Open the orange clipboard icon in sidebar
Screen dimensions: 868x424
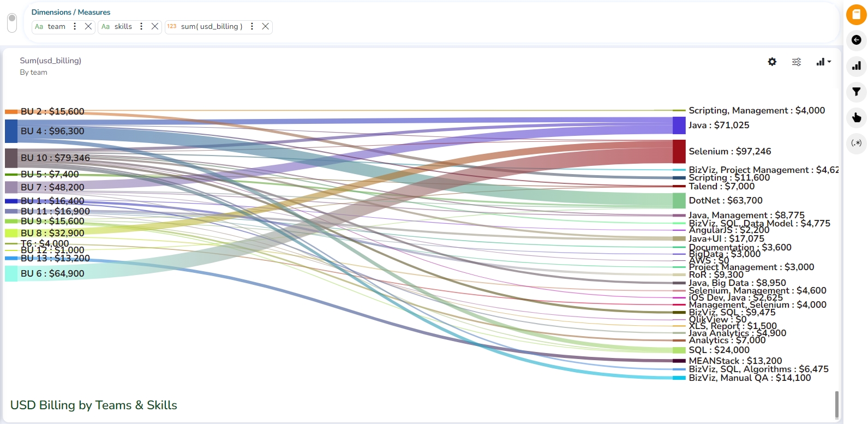tap(856, 15)
